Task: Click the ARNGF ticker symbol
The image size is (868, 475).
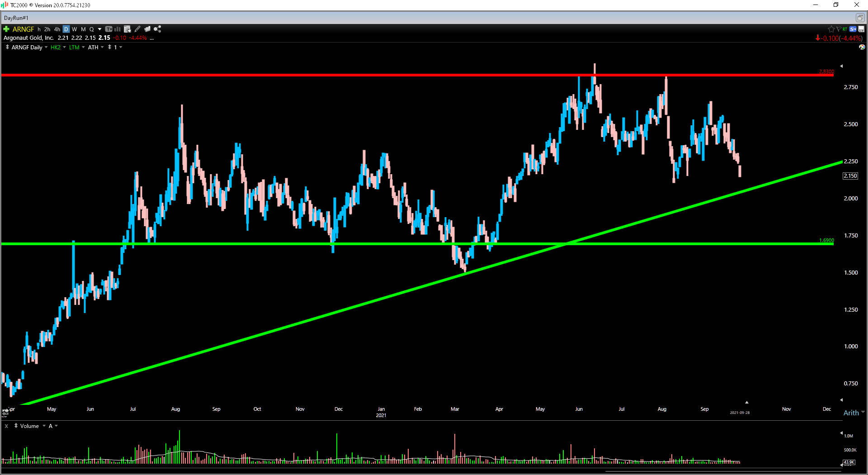Action: (24, 29)
